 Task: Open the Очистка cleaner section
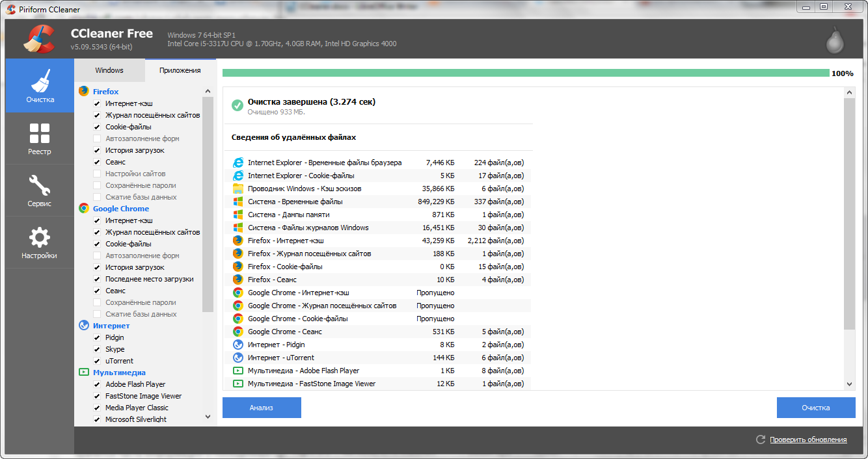[x=40, y=85]
